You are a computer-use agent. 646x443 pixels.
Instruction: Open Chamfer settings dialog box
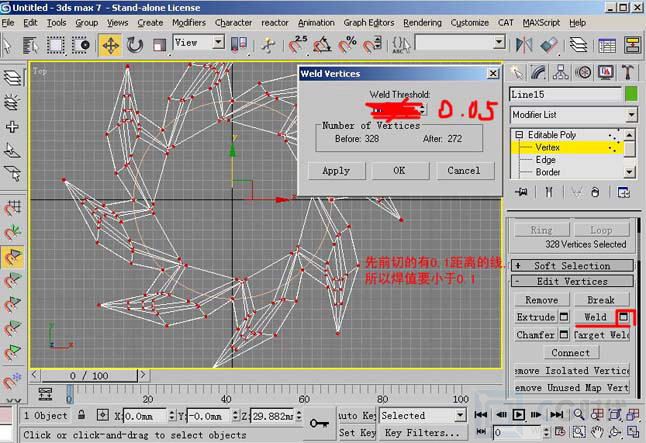[x=564, y=335]
